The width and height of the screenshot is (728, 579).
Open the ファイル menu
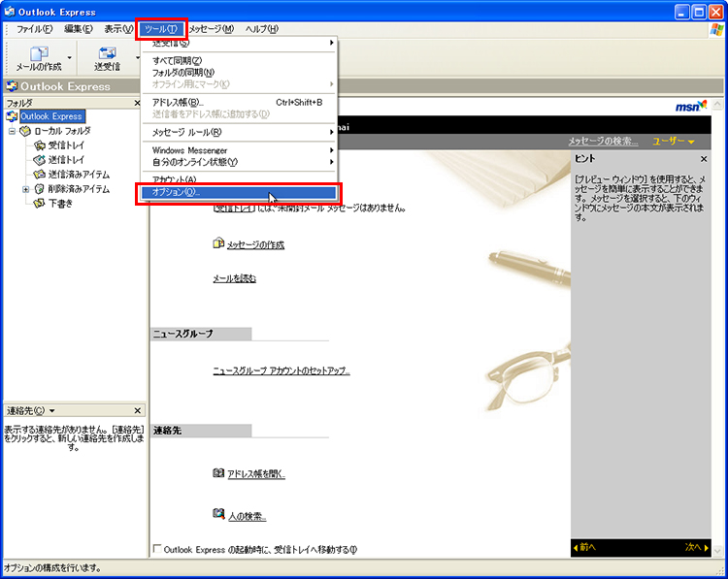click(x=34, y=29)
